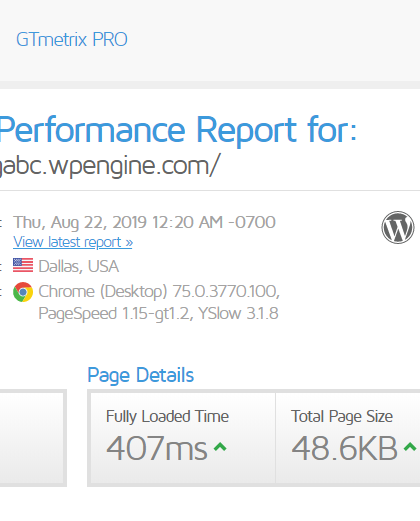Click the WordPress logo icon
This screenshot has height=521, width=420.
coord(398,228)
